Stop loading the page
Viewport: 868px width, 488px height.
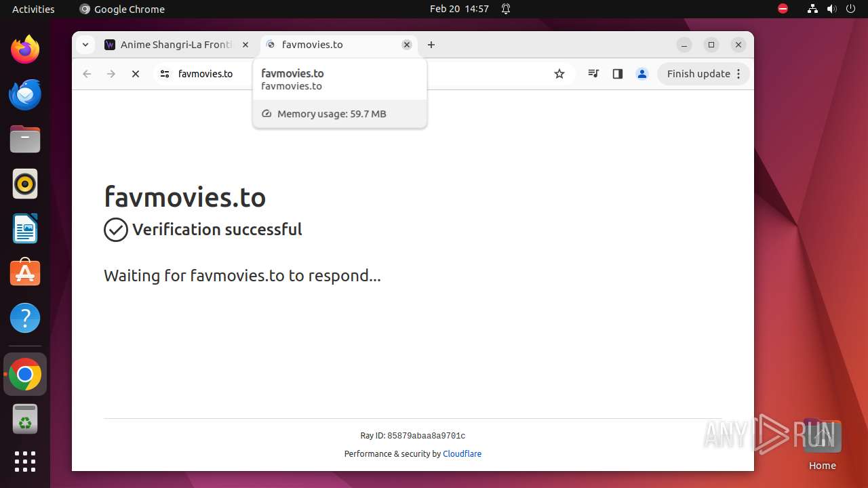pos(136,74)
